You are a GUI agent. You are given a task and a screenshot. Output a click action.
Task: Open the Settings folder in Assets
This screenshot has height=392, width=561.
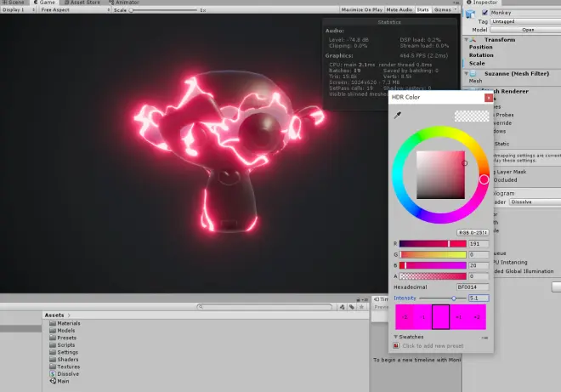pos(64,352)
